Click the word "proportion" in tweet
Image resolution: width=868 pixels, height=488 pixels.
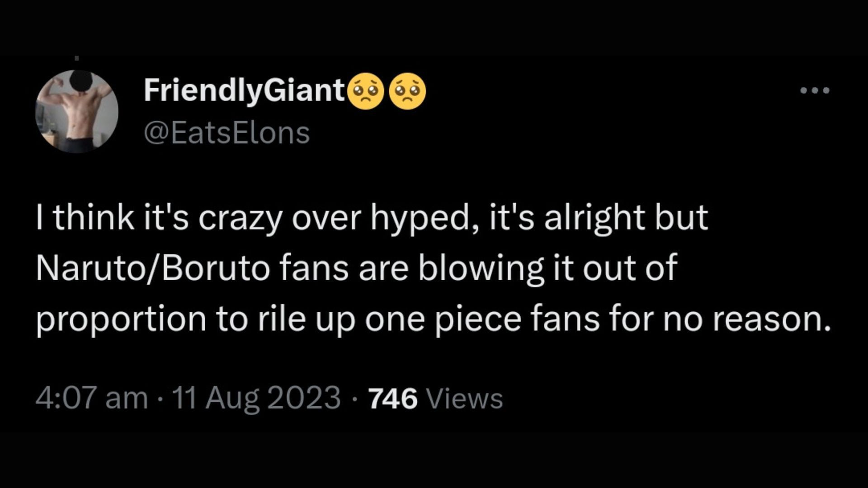(121, 319)
